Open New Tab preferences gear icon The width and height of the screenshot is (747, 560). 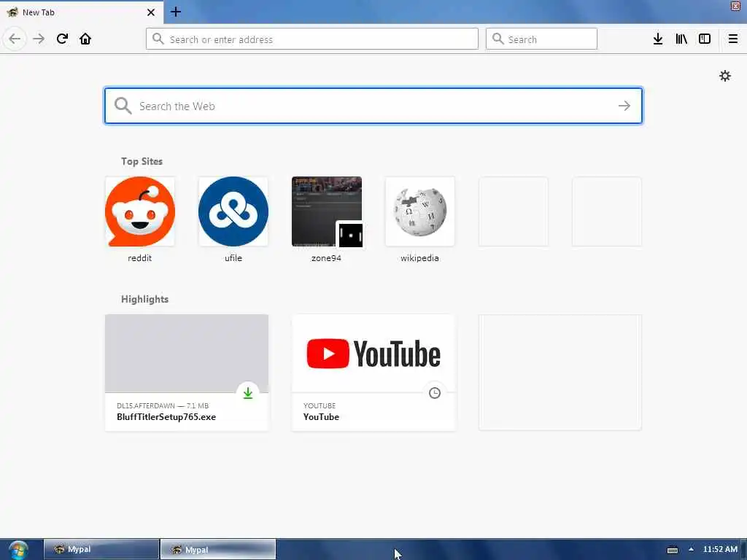pyautogui.click(x=725, y=76)
